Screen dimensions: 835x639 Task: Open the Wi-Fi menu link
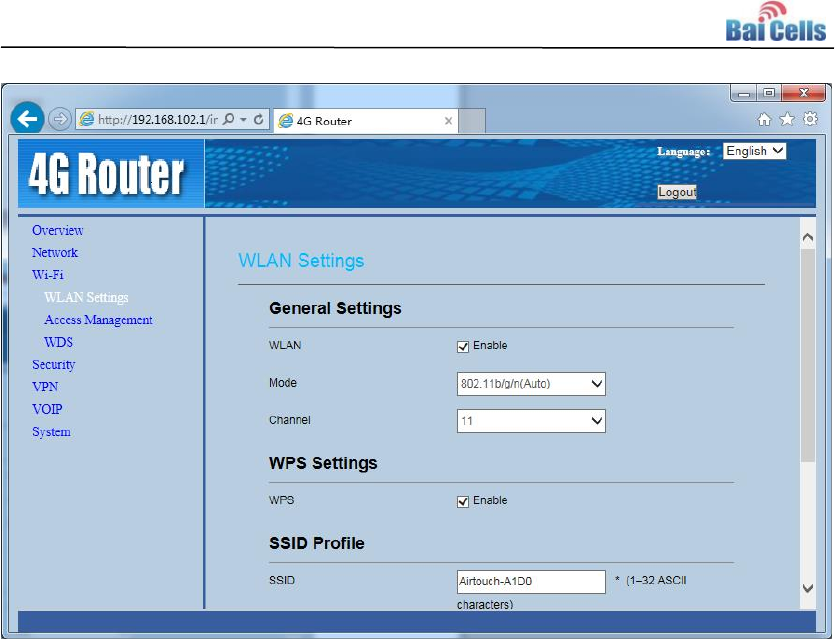[x=48, y=275]
